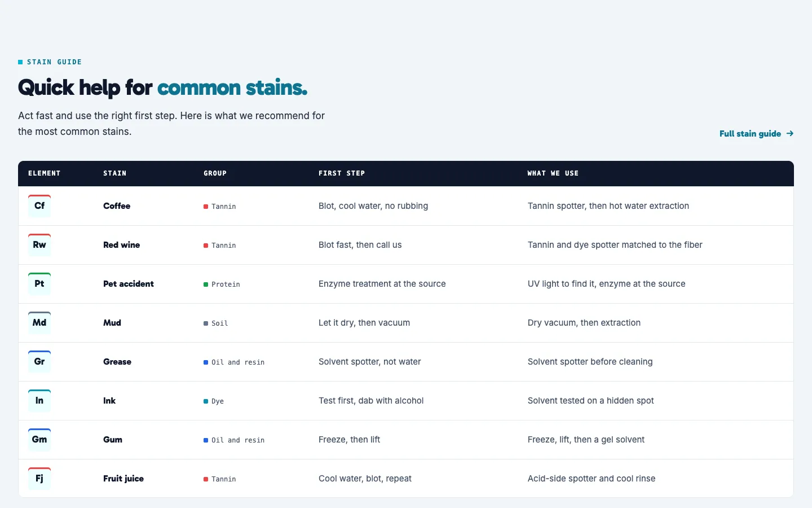Screen dimensions: 812x508
Task: Click the Stain column header
Action: pos(114,173)
